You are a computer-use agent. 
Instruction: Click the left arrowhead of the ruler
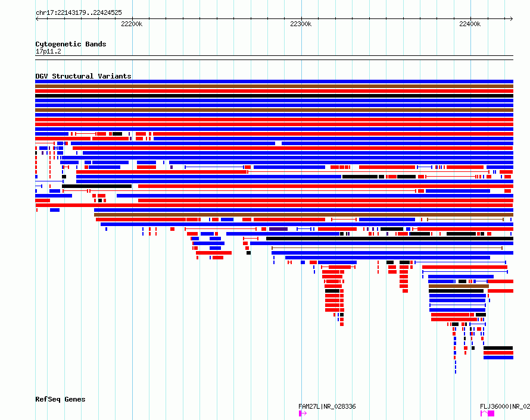coord(37,18)
